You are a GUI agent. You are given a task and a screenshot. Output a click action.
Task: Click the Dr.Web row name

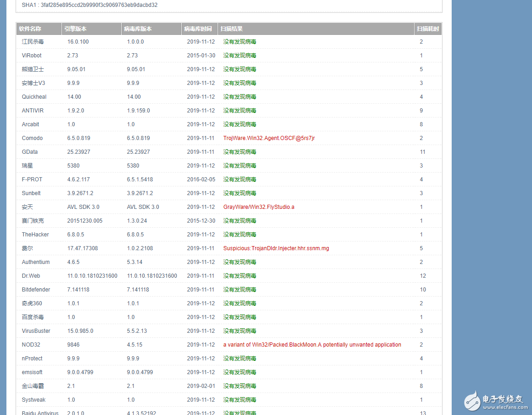31,276
